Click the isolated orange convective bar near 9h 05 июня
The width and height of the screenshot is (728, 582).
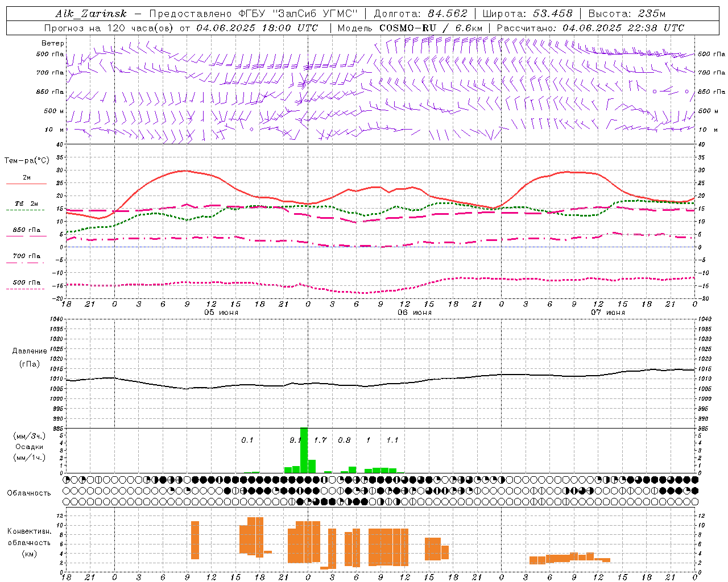(x=195, y=540)
